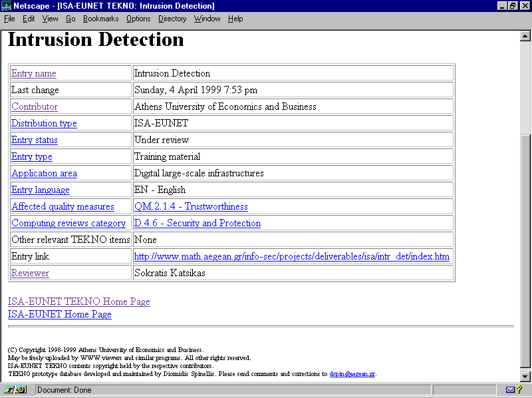Screen dimensions: 532x398
Task: Open the Window menu
Action: tap(207, 19)
